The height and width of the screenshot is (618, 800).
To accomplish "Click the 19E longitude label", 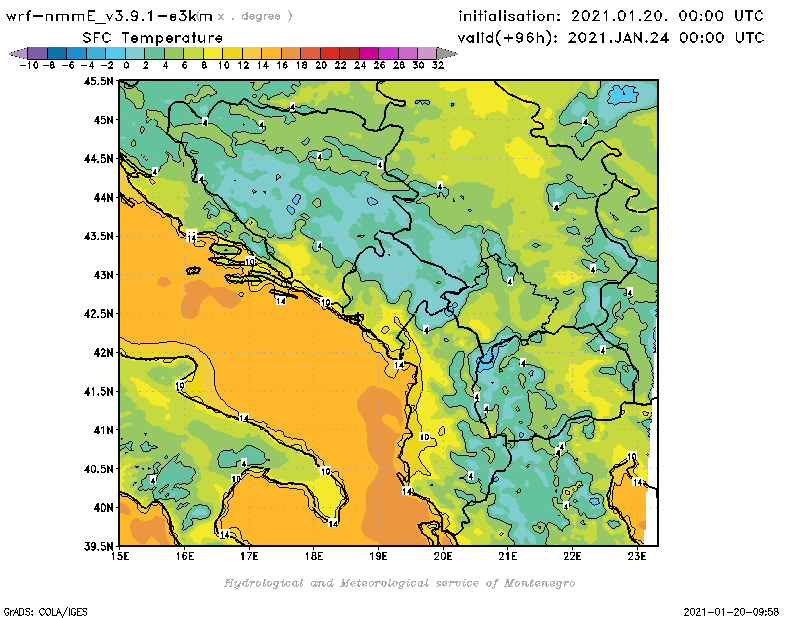I will click(x=379, y=556).
